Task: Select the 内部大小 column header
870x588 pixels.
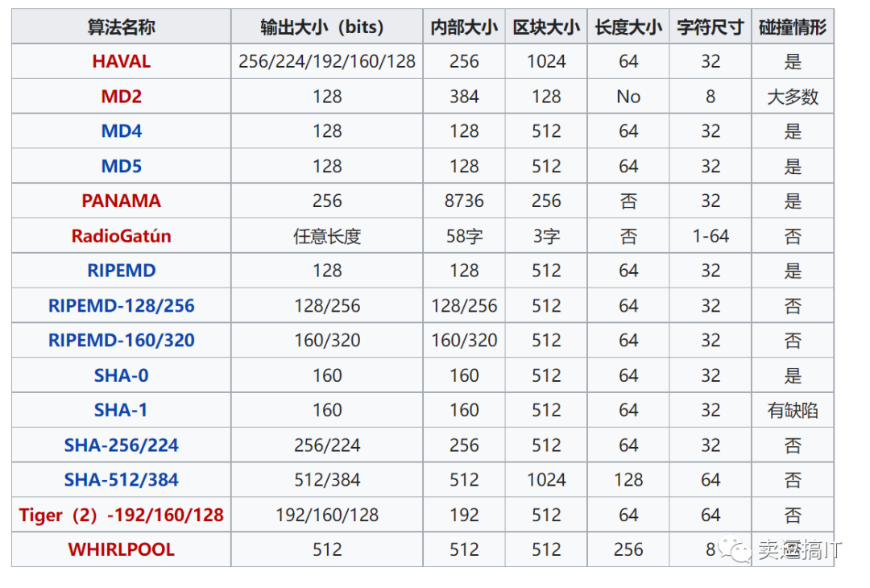Action: (464, 27)
